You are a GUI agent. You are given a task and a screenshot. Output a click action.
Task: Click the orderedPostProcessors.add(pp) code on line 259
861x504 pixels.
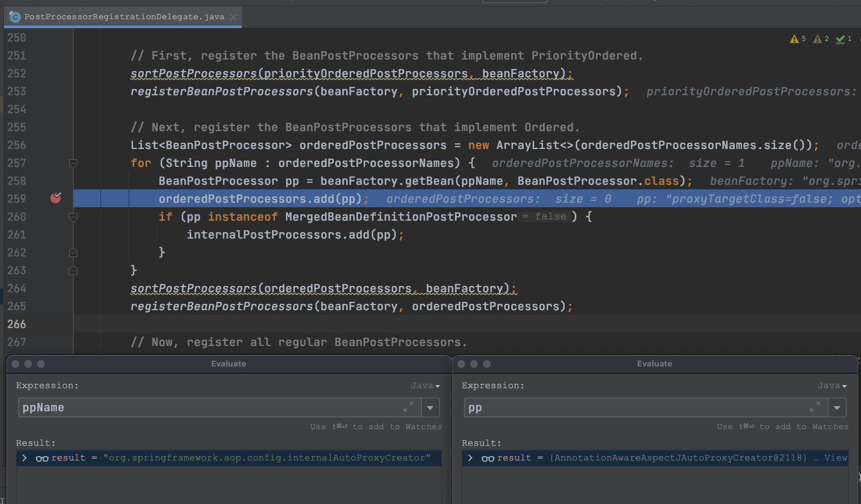click(264, 199)
